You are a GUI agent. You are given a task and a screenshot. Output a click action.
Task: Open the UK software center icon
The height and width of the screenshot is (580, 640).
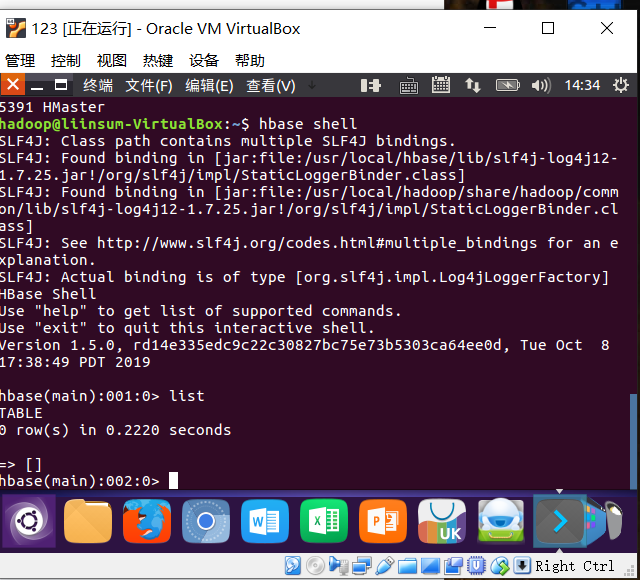(x=442, y=521)
